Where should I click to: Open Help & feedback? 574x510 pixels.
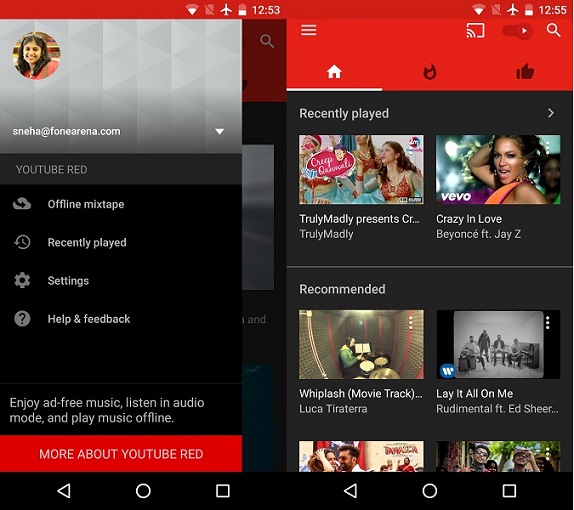(121, 319)
